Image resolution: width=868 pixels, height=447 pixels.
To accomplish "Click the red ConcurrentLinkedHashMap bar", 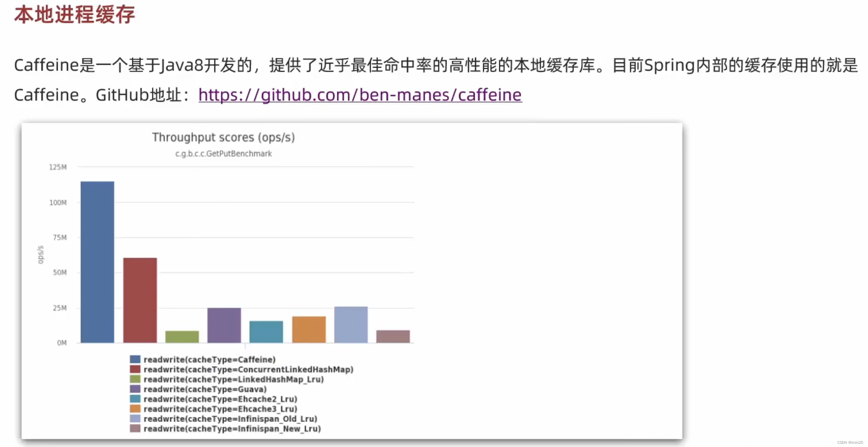I will coord(140,300).
